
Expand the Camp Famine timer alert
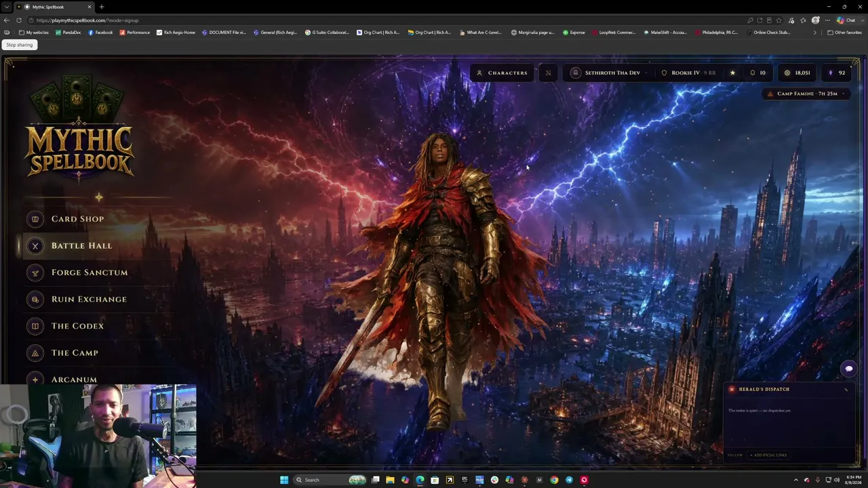[x=807, y=94]
